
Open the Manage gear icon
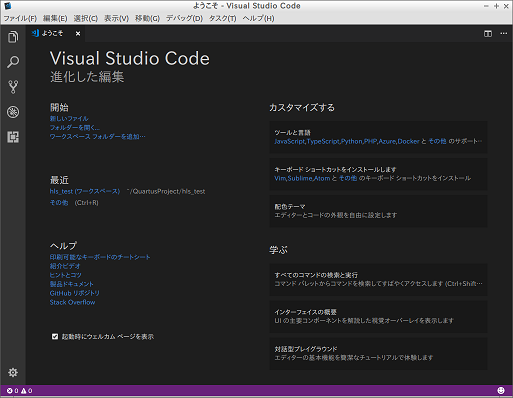[x=13, y=372]
